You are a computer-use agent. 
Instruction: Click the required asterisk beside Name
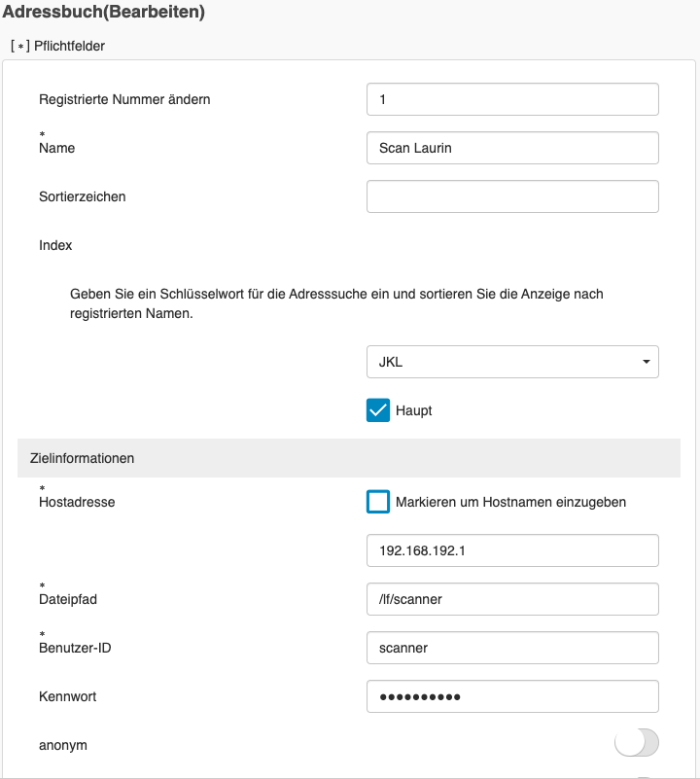point(41,133)
